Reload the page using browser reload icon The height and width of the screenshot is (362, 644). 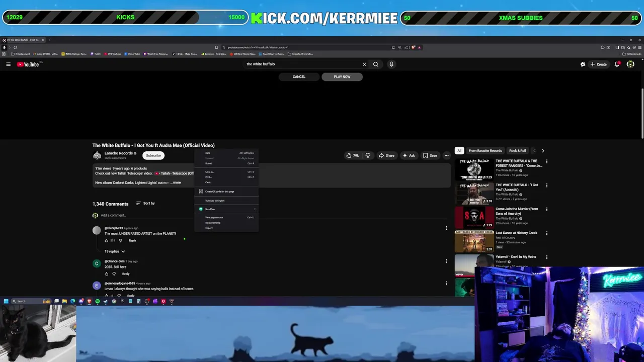coord(15,47)
